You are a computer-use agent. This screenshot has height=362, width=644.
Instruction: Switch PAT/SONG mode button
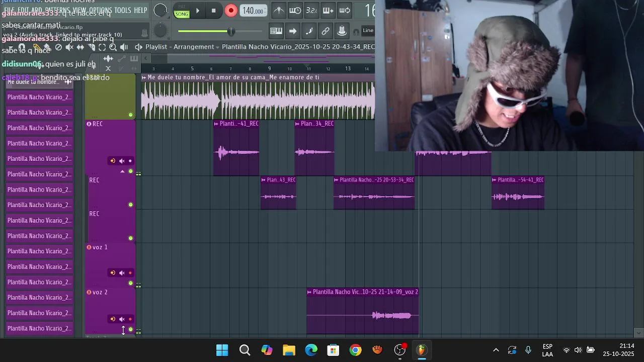point(182,11)
